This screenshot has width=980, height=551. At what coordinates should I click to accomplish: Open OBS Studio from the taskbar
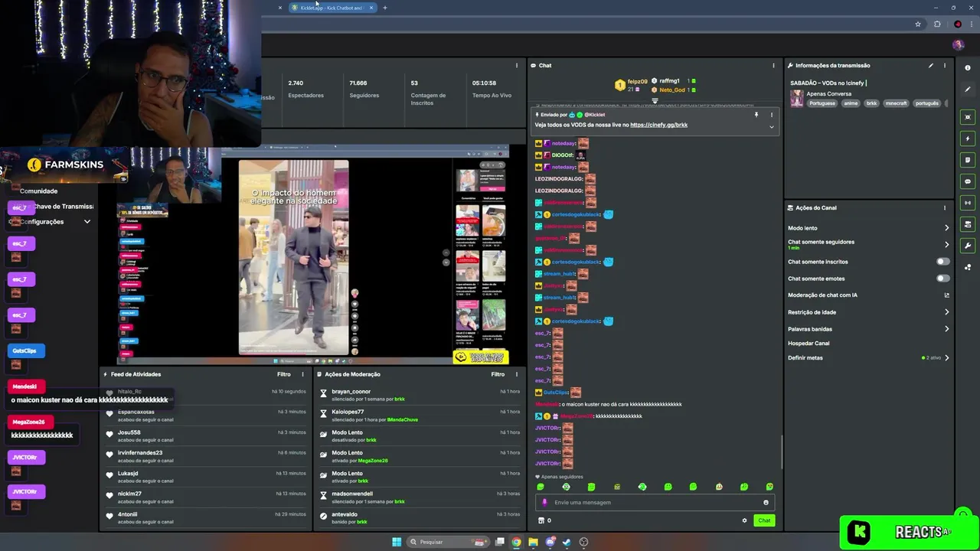[x=583, y=542]
